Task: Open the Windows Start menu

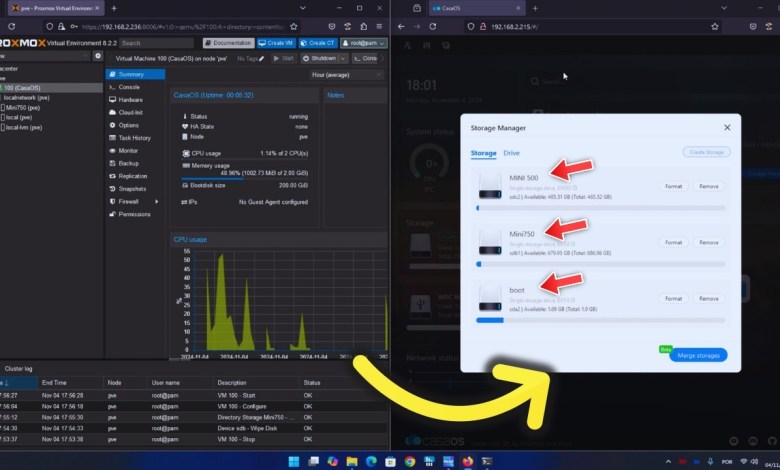Action: click(294, 462)
